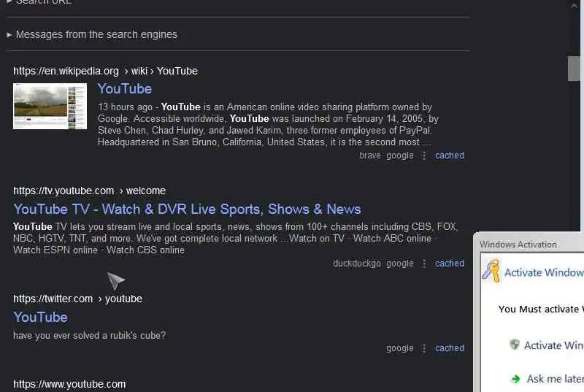This screenshot has width=584, height=392.
Task: Select the brave engine label on Wikipedia result
Action: click(370, 155)
